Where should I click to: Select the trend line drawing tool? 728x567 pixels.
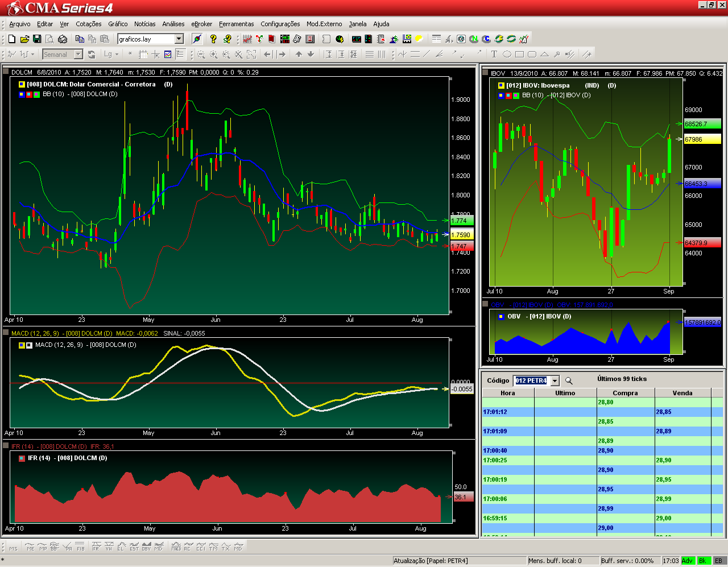click(x=427, y=55)
